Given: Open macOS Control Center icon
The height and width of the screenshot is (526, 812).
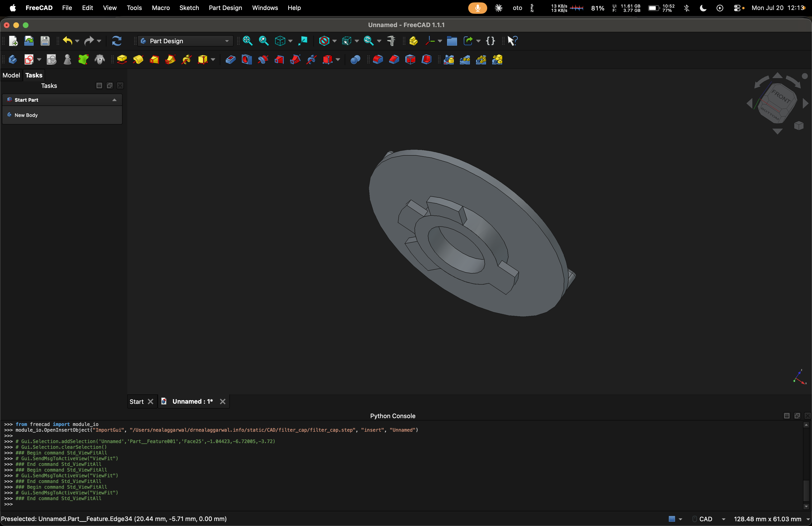Looking at the screenshot, I should 737,8.
